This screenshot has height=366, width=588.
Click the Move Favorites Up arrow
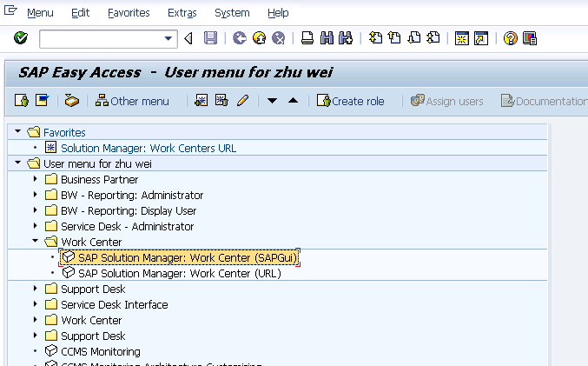pyautogui.click(x=294, y=100)
